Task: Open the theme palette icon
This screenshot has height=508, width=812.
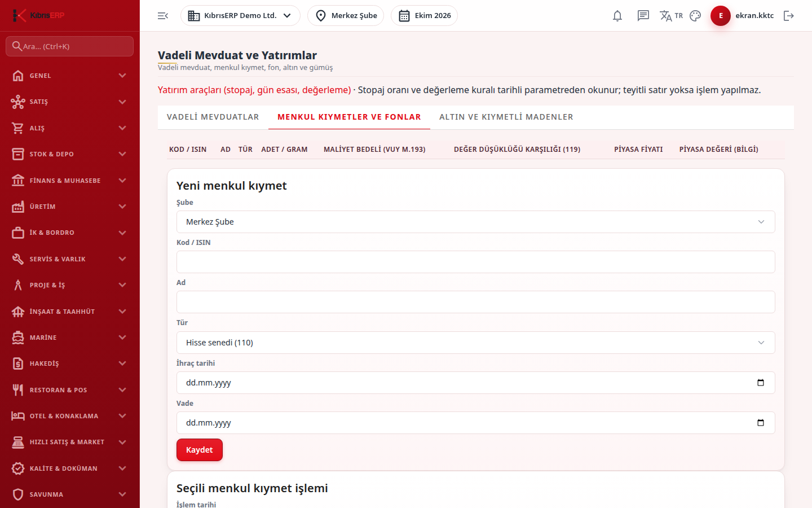Action: [695, 16]
